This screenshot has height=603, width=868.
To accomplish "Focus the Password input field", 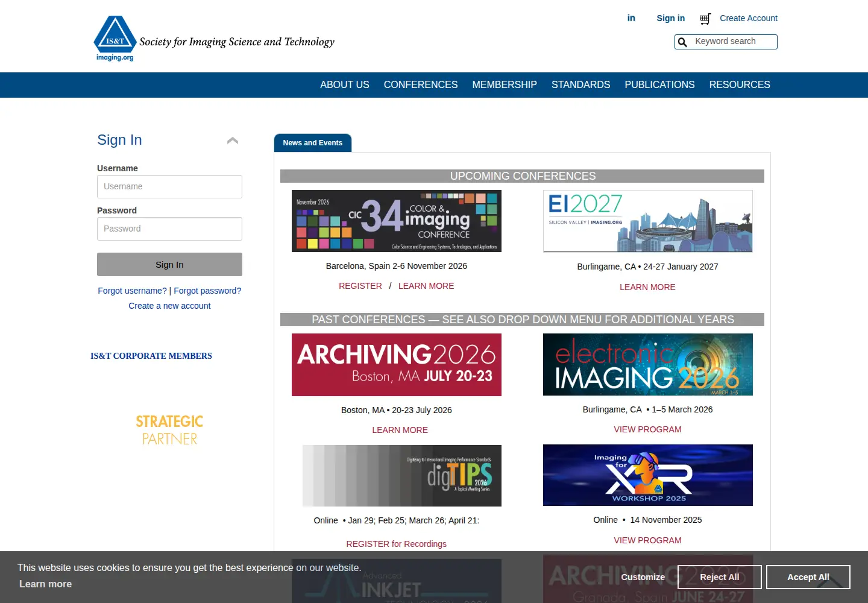I will [x=169, y=229].
